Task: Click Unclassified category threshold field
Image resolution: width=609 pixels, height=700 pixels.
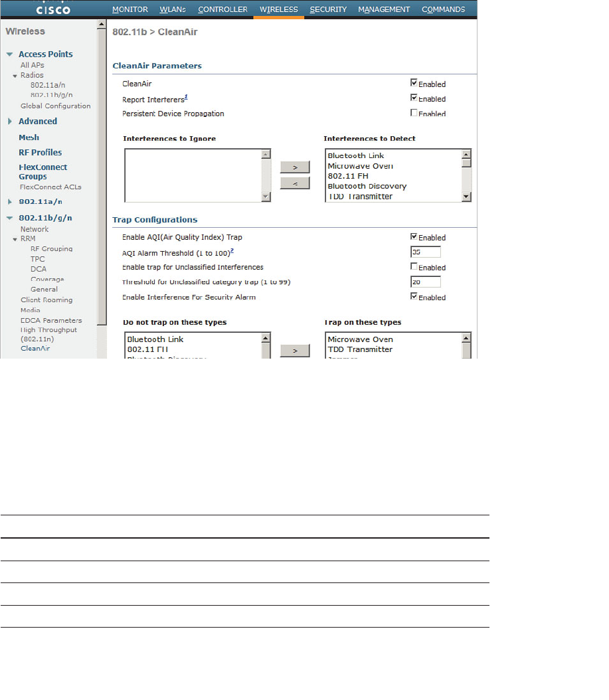Action: pyautogui.click(x=426, y=282)
